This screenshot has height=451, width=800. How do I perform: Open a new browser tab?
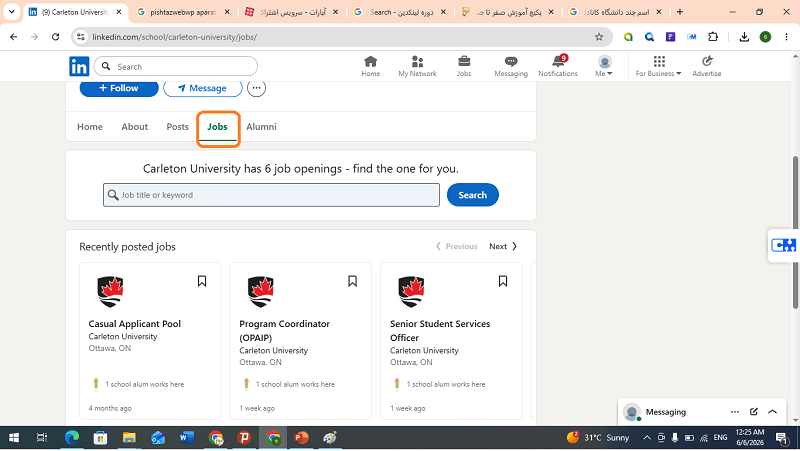pyautogui.click(x=680, y=12)
